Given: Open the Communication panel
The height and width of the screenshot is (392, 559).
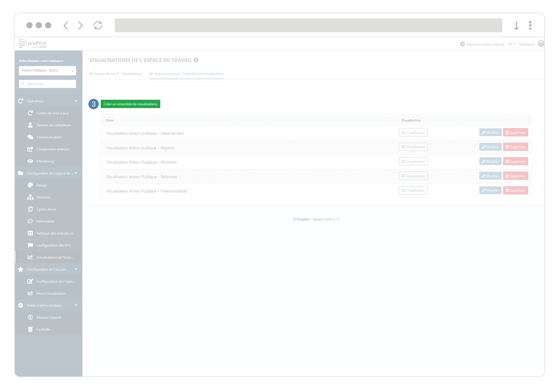Looking at the screenshot, I should click(49, 137).
